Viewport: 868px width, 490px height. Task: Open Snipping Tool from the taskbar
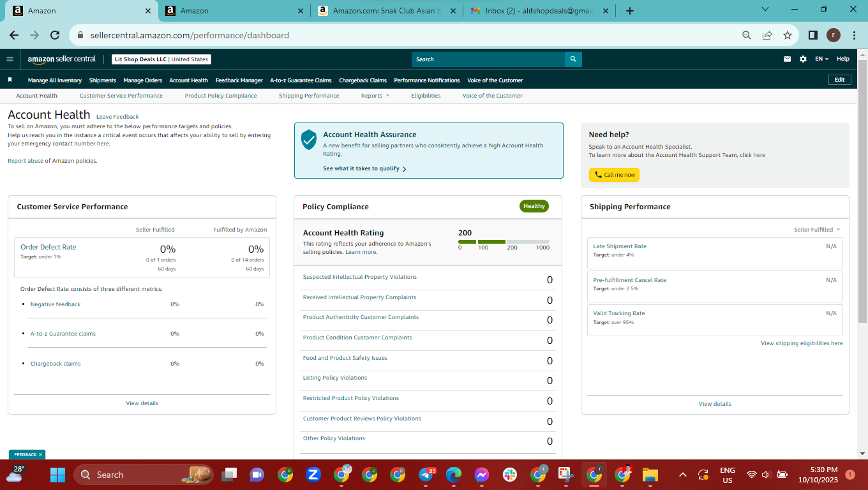click(566, 475)
